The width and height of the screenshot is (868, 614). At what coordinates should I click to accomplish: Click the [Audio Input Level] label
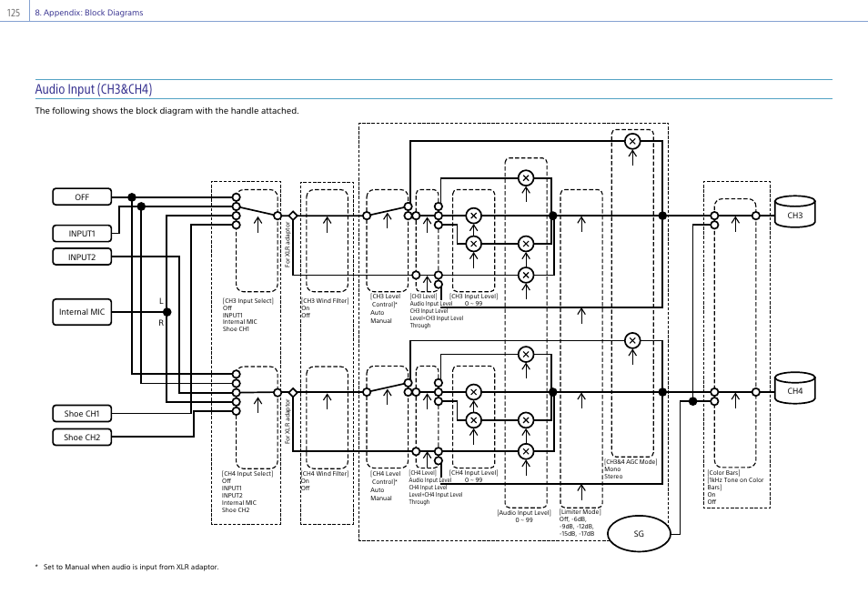pyautogui.click(x=524, y=513)
